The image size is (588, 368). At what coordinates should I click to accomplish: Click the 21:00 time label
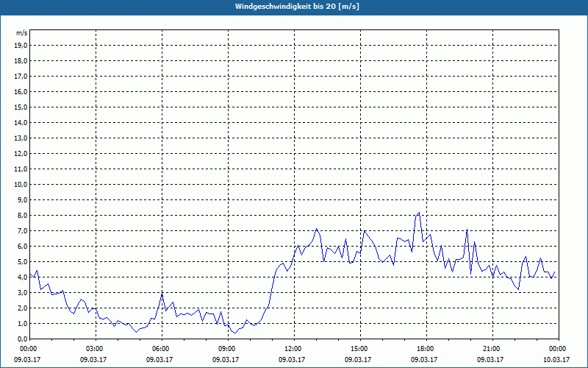coord(493,349)
